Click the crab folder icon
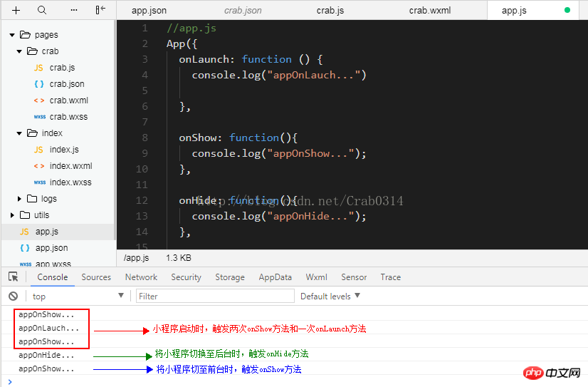Viewport: 588px width, 387px height. (32, 51)
